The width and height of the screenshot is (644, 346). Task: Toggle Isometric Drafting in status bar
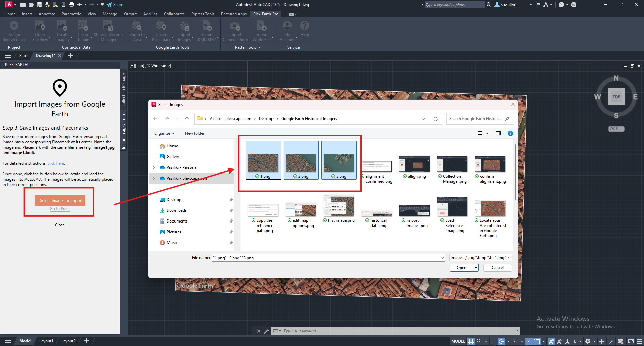pos(515,341)
